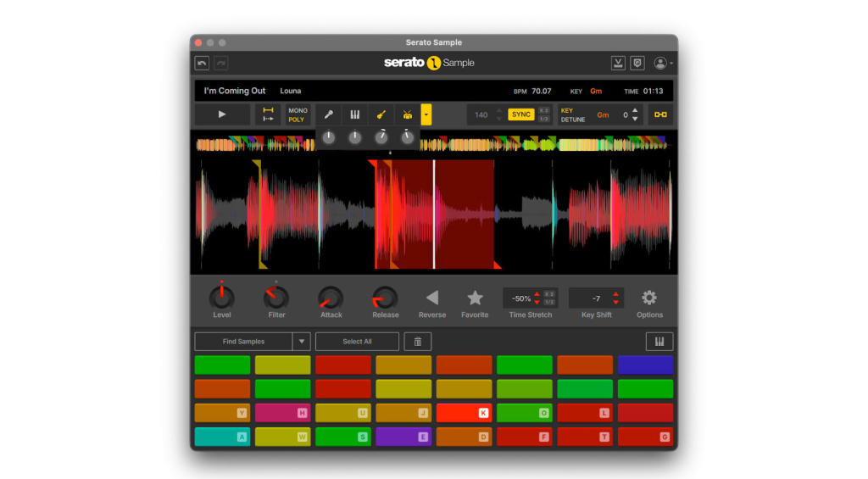Viewport: 868px width, 479px height.
Task: Click the Time Stretch x2 button
Action: (549, 294)
